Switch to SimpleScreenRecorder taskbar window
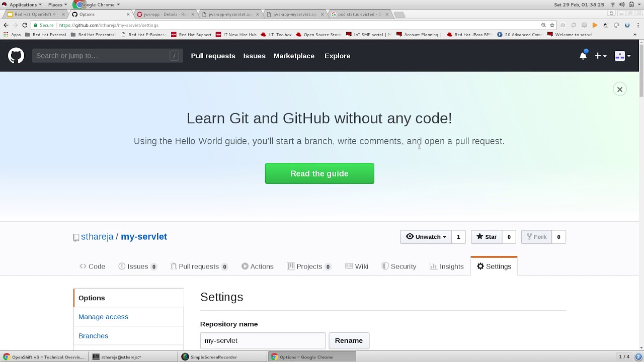 tap(223, 357)
